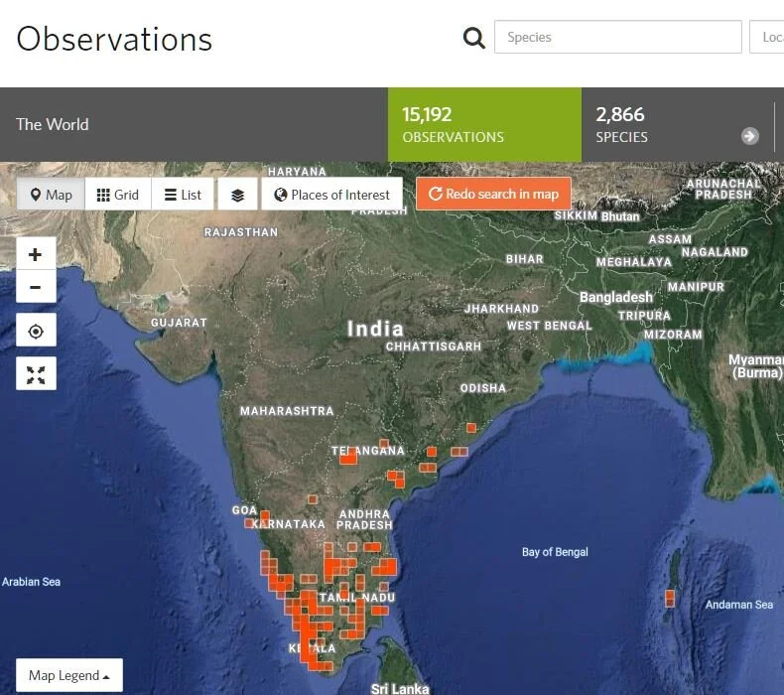Click the ODISHA state label

[x=482, y=388]
